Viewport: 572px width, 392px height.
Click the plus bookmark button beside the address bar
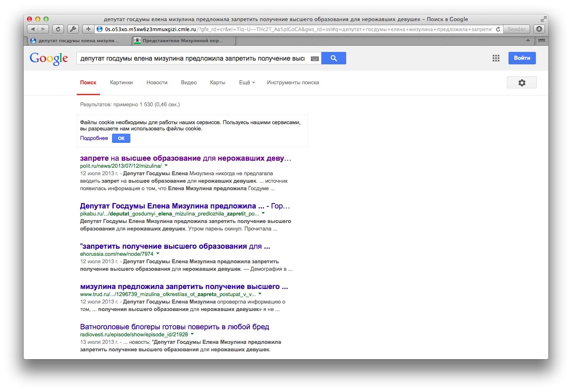(88, 29)
